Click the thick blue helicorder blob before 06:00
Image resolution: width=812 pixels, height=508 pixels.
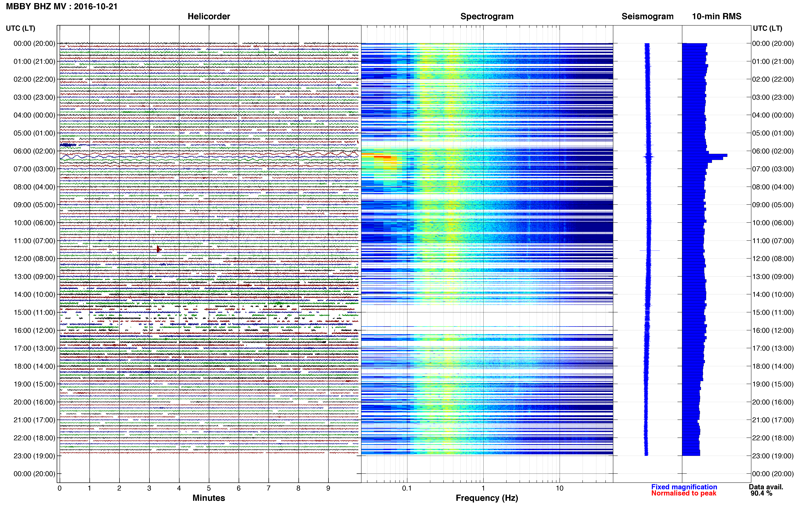(68, 145)
